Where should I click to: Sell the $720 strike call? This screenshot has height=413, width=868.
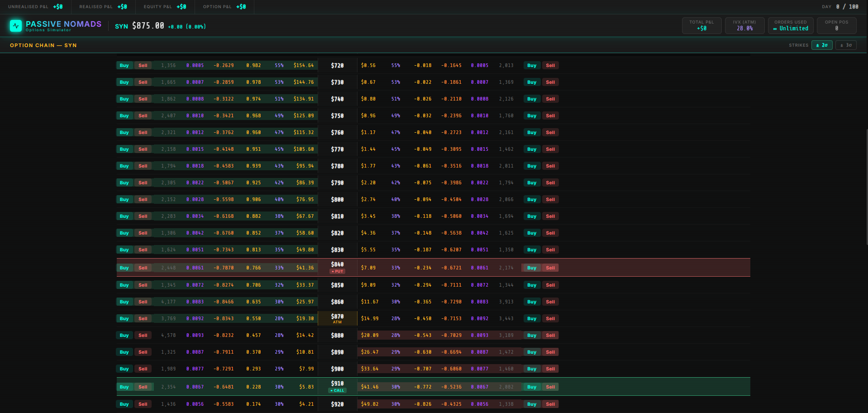pos(143,66)
